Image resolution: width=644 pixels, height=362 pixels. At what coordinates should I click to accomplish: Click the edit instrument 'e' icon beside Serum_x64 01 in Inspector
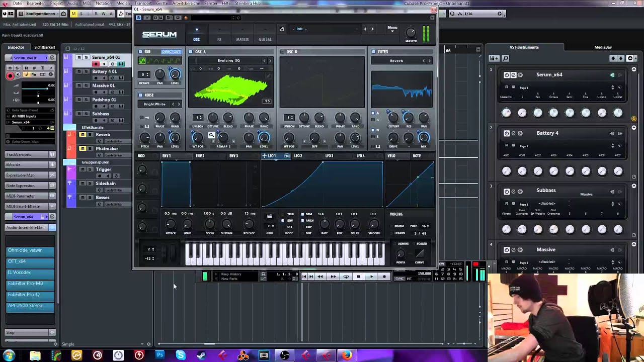coord(51,58)
